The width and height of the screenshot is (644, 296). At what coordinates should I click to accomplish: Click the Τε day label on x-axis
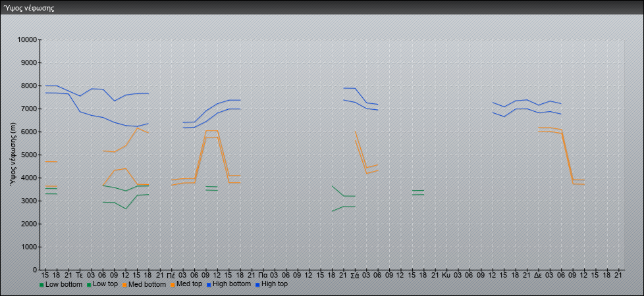coord(80,276)
